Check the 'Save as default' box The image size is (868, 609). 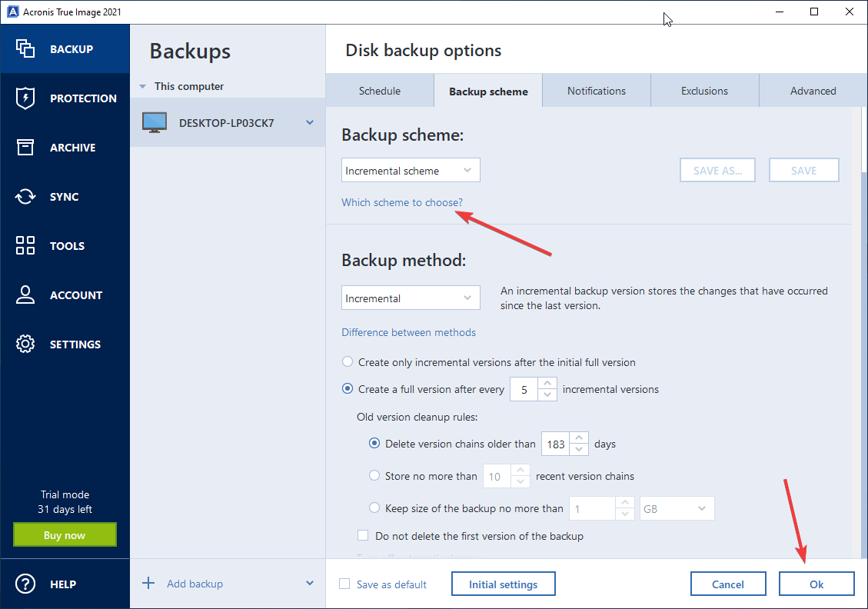(345, 584)
